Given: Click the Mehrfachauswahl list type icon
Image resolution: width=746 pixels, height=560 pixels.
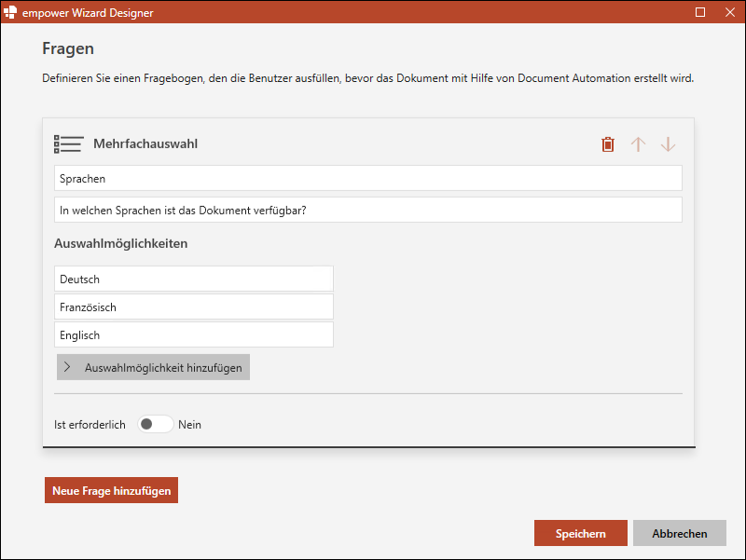Looking at the screenshot, I should (68, 144).
